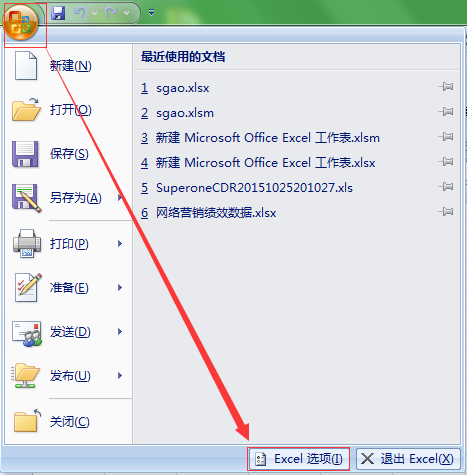Expand 另存为(A) submenu arrow
The image size is (467, 475).
pyautogui.click(x=120, y=197)
